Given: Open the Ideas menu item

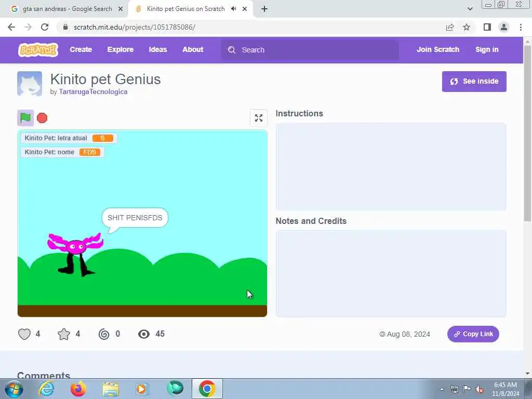Looking at the screenshot, I should pos(158,49).
